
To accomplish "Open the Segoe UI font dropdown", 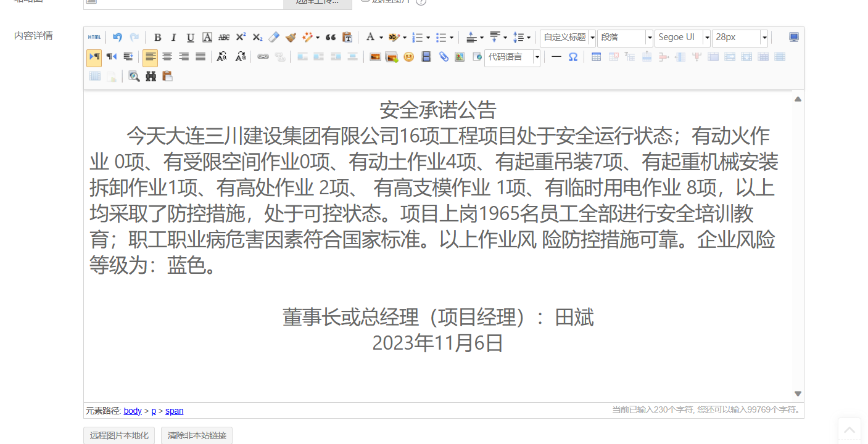I will [683, 38].
